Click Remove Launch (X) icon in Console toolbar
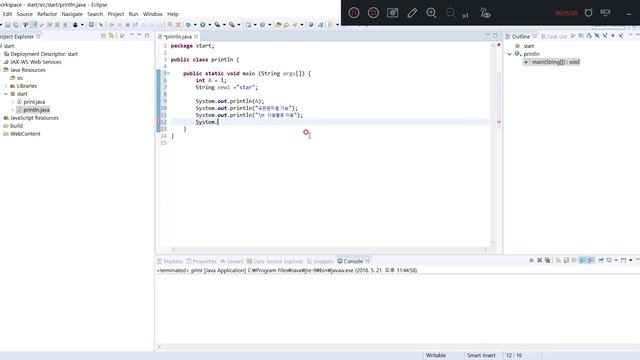The width and height of the screenshot is (640, 360). 540,260
